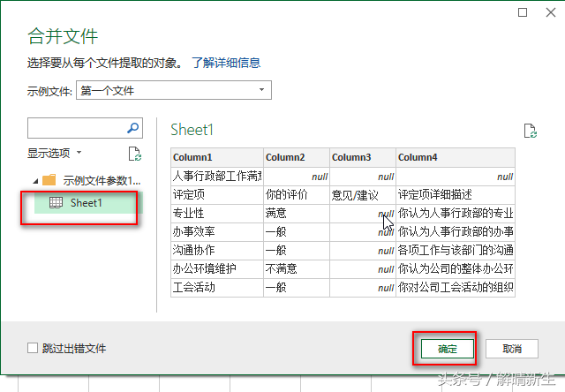Maximize the 合并文件 dialog window
Viewport: 565px width, 392px height.
pos(523,12)
